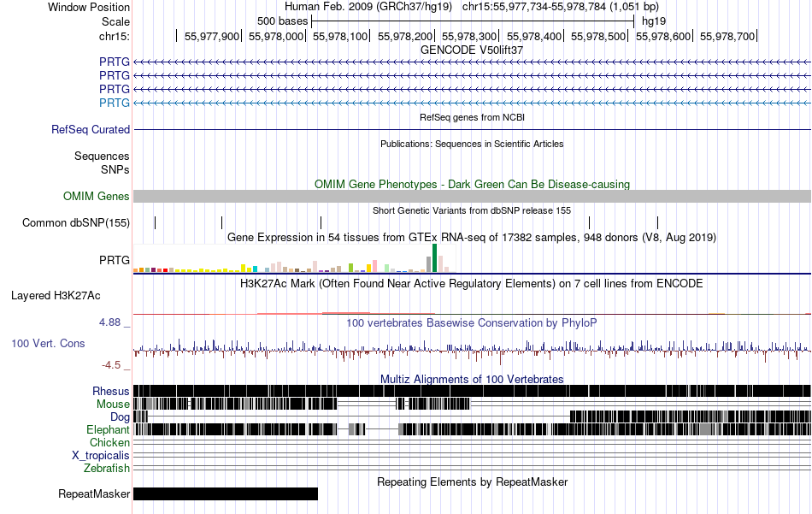Open 'Publications: Sequences in Scientific Articles' title
Image resolution: width=812 pixels, height=514 pixels.
point(472,144)
